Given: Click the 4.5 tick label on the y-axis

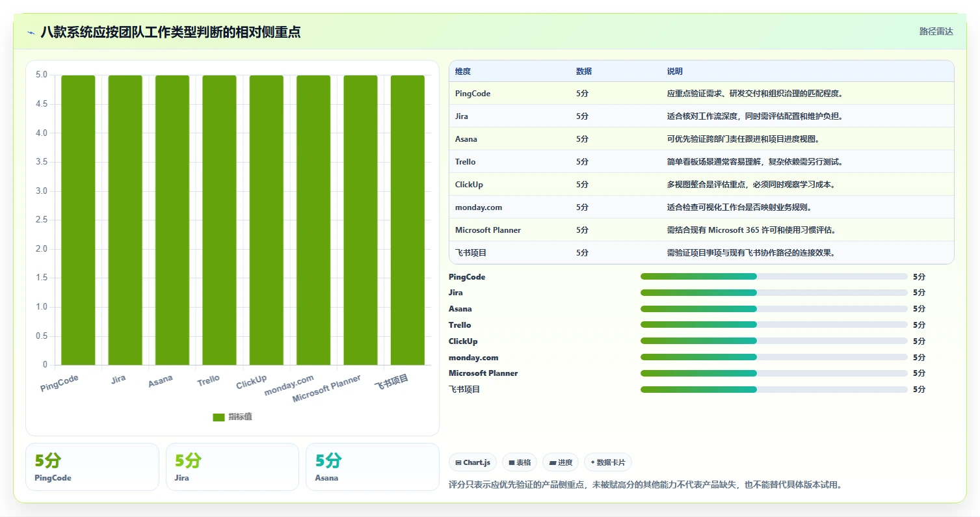Looking at the screenshot, I should [x=42, y=104].
